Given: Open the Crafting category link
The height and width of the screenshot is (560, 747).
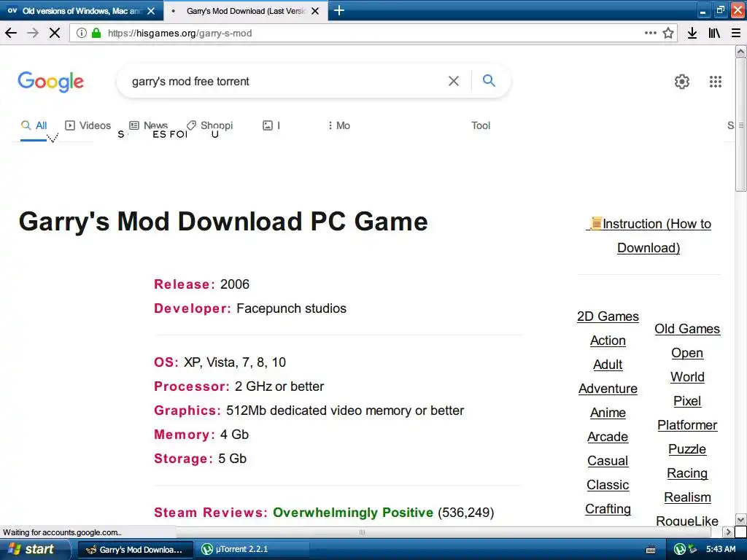Looking at the screenshot, I should [x=608, y=509].
